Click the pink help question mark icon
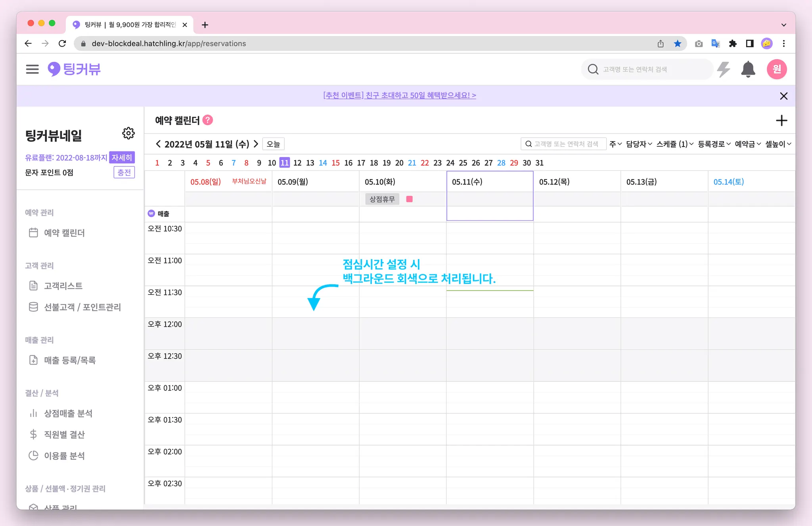 (208, 120)
